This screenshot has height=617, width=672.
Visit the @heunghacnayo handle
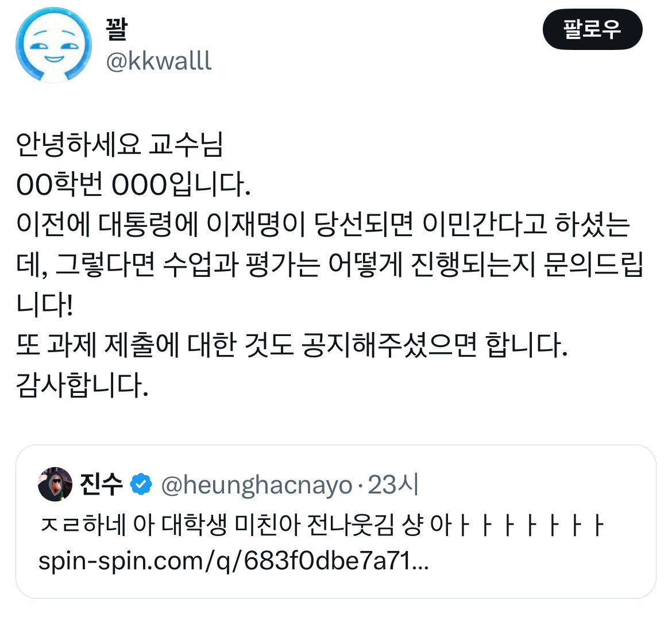257,485
